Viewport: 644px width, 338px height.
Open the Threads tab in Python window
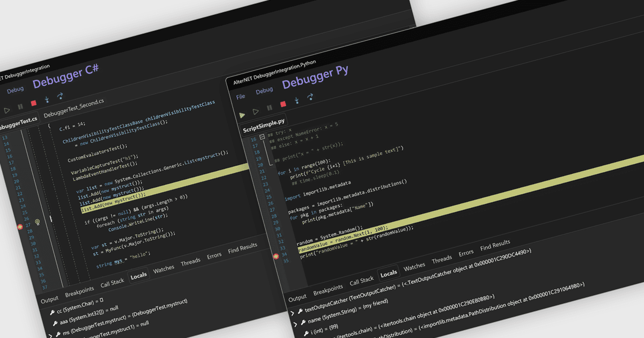point(442,260)
